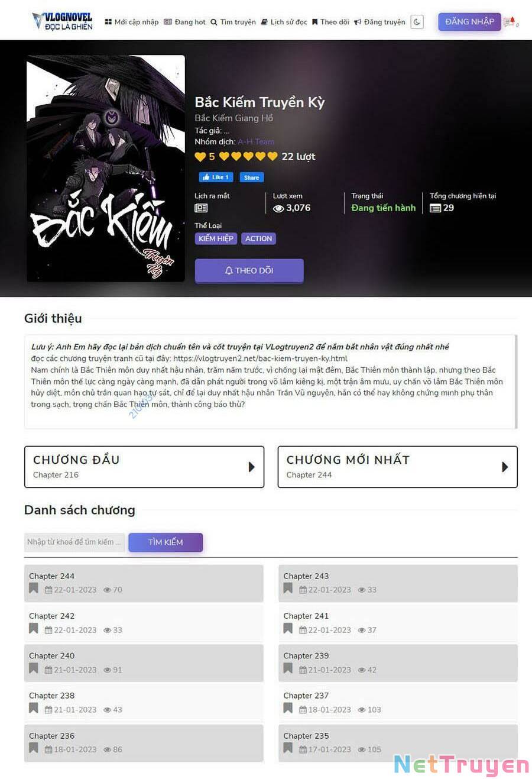The width and height of the screenshot is (532, 779).
Task: Click the Facebook Like button
Action: click(x=216, y=177)
